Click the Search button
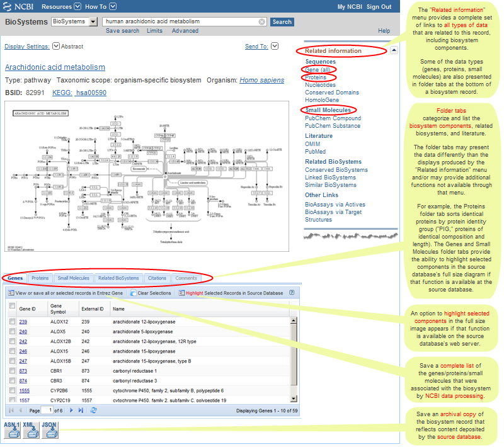This screenshot has height=447, width=504. pos(282,22)
